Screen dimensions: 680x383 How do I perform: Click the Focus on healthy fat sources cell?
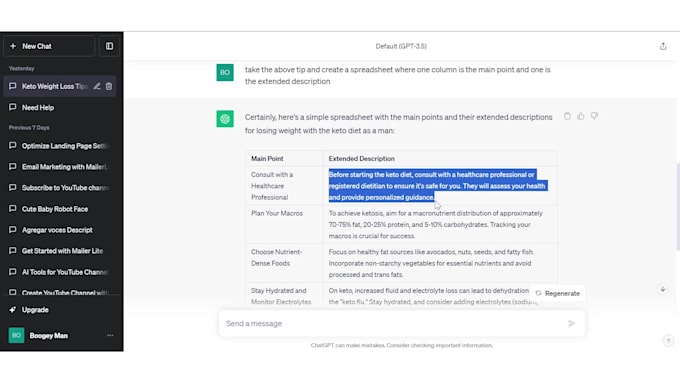point(440,263)
